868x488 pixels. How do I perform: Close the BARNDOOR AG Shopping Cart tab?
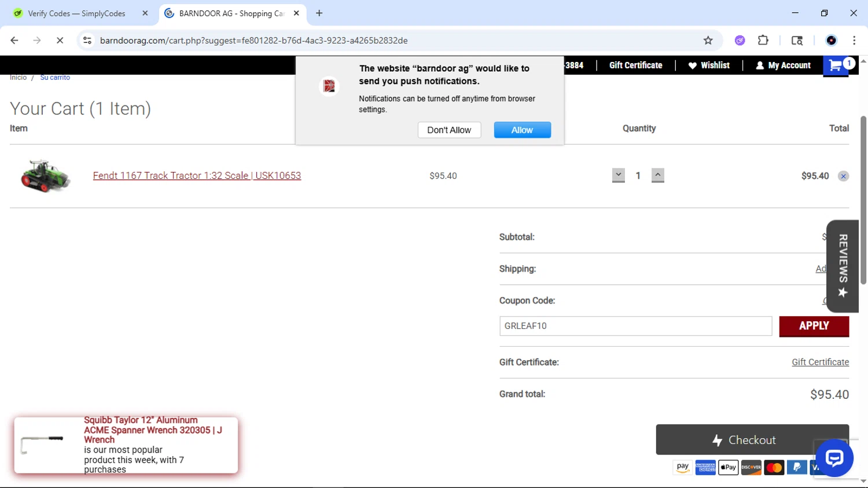[x=296, y=13]
